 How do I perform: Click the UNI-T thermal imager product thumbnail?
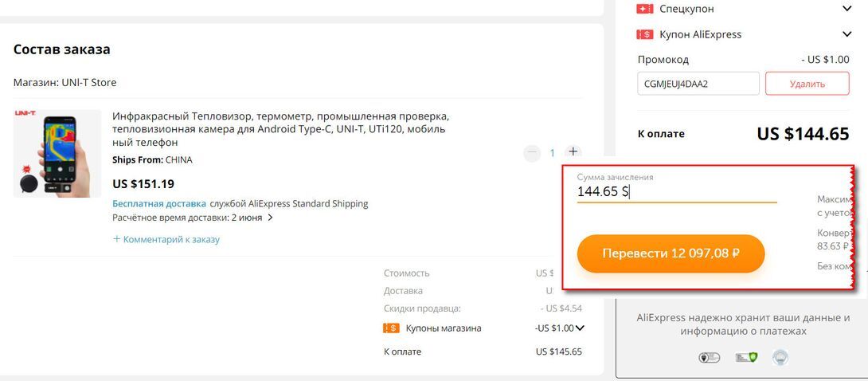coord(57,153)
